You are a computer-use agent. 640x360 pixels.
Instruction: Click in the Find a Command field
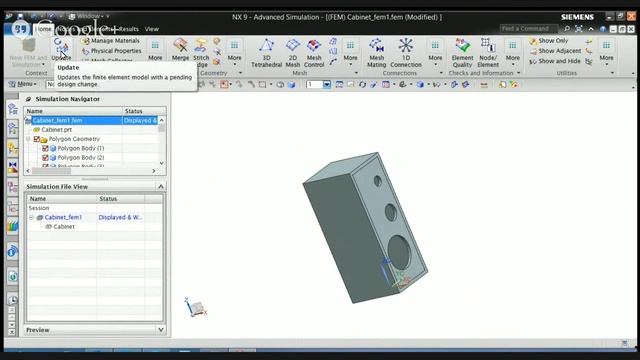tap(529, 29)
